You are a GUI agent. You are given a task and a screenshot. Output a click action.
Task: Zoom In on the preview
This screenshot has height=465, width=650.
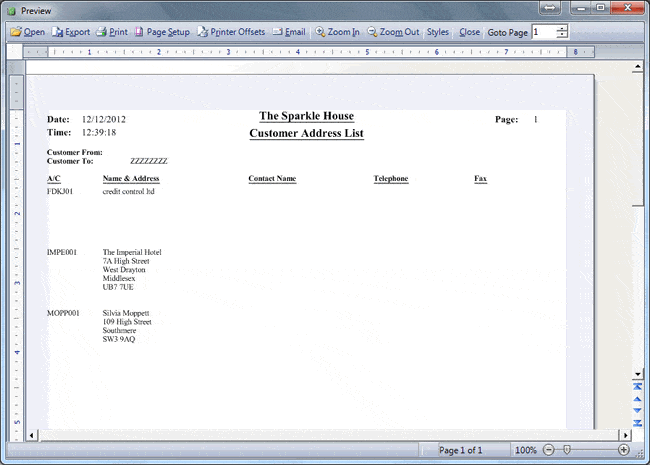point(337,32)
